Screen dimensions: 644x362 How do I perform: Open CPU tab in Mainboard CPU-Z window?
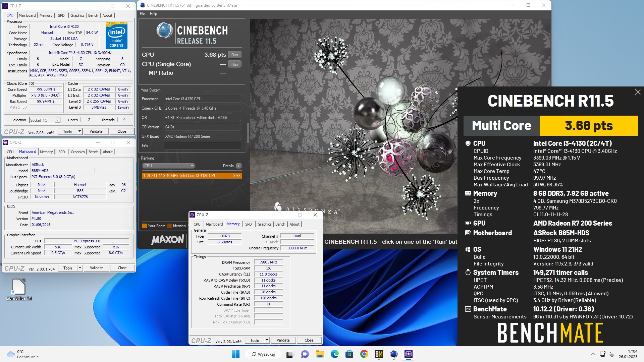point(10,152)
